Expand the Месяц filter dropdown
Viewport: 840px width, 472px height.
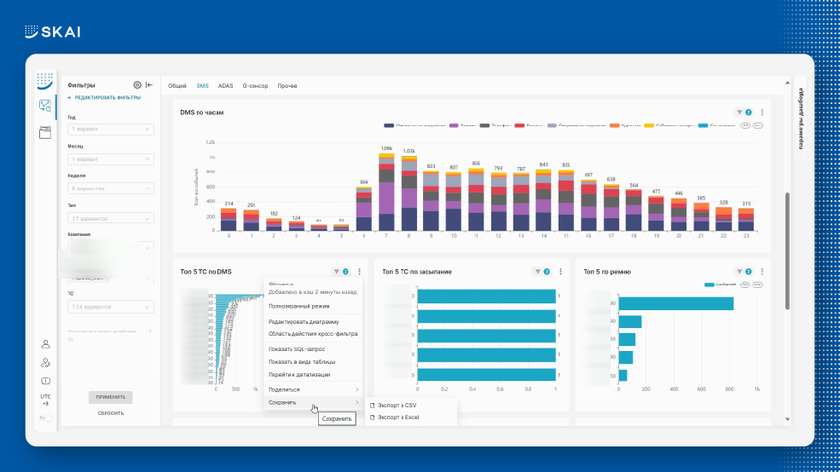pos(110,159)
